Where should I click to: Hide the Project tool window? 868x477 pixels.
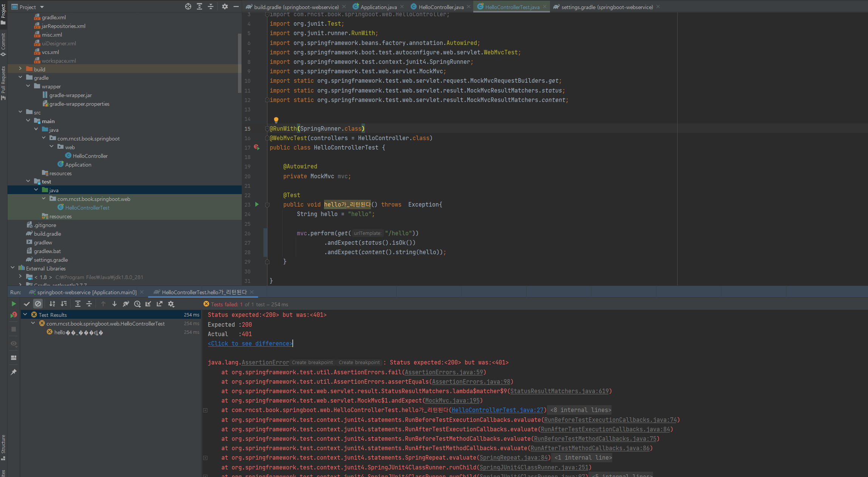click(236, 6)
